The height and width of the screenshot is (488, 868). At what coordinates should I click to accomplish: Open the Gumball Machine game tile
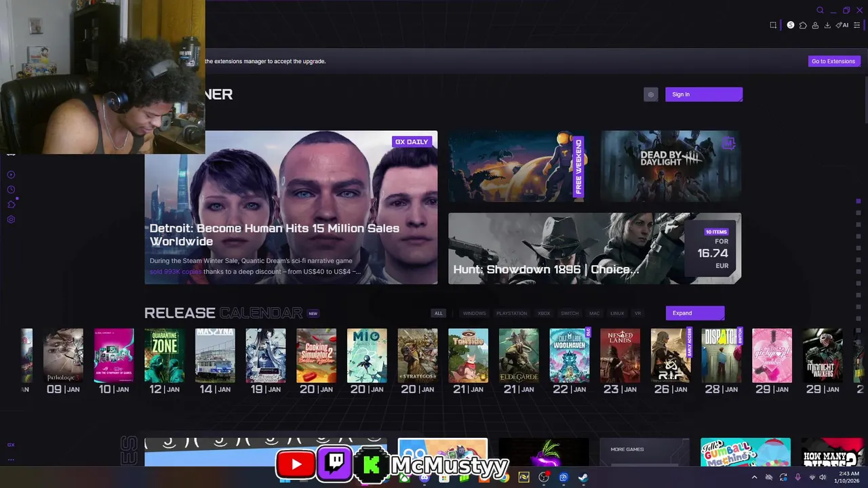click(745, 452)
